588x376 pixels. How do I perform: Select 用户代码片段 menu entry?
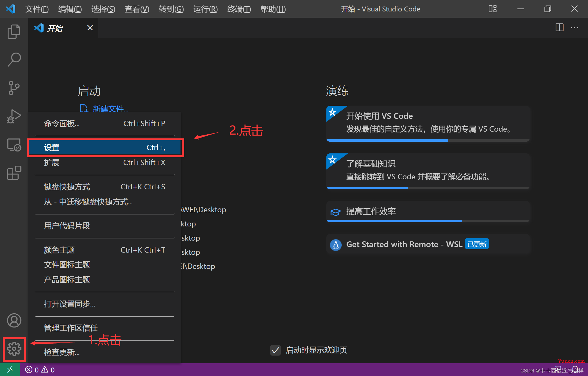click(105, 226)
